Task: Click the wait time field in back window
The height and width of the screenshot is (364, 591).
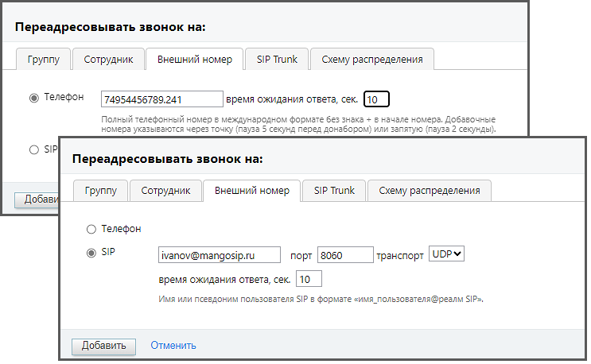Action: (x=376, y=99)
